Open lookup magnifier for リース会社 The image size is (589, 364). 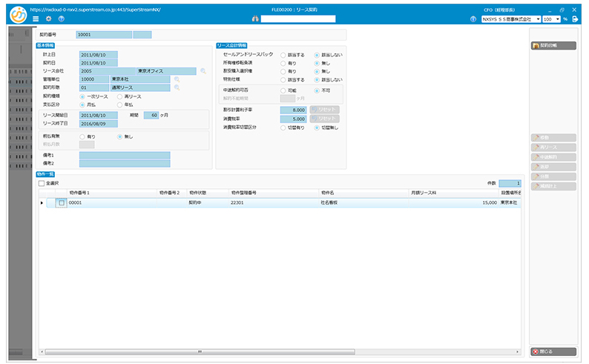[203, 71]
